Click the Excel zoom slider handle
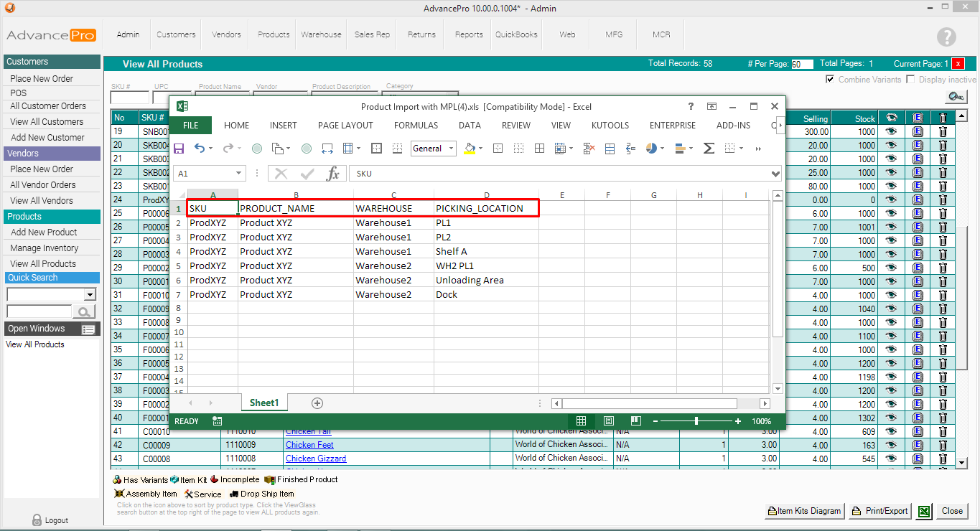Viewport: 980px width, 531px height. coord(696,421)
